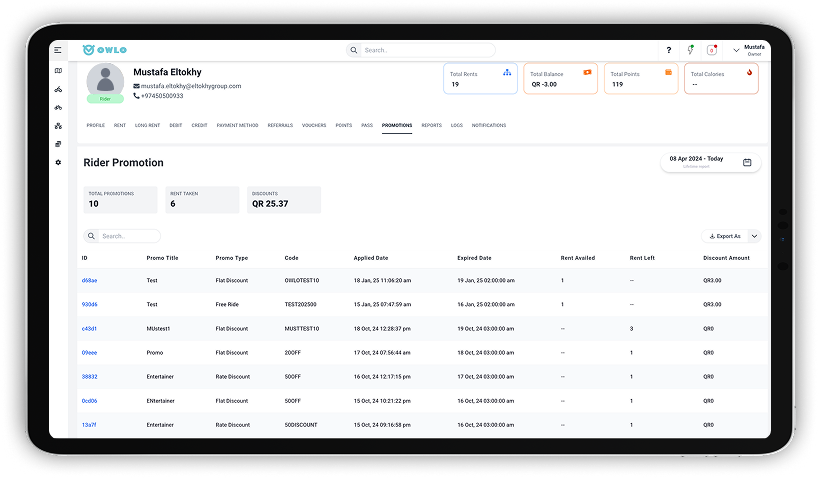
Task: Switch to the Pass tab
Action: coord(367,125)
